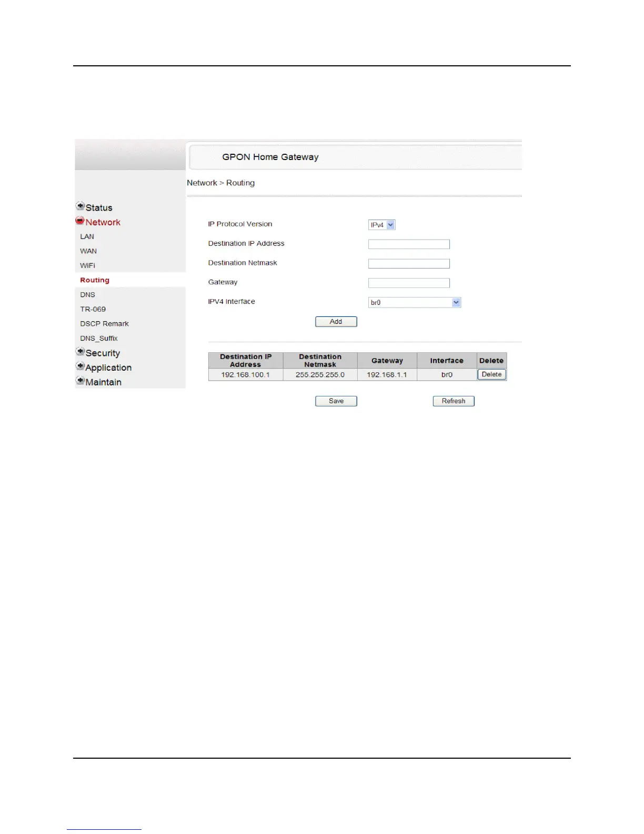Delete the 192.168.100.1 route entry
Viewport: 644px width, 834px height.
click(x=492, y=374)
